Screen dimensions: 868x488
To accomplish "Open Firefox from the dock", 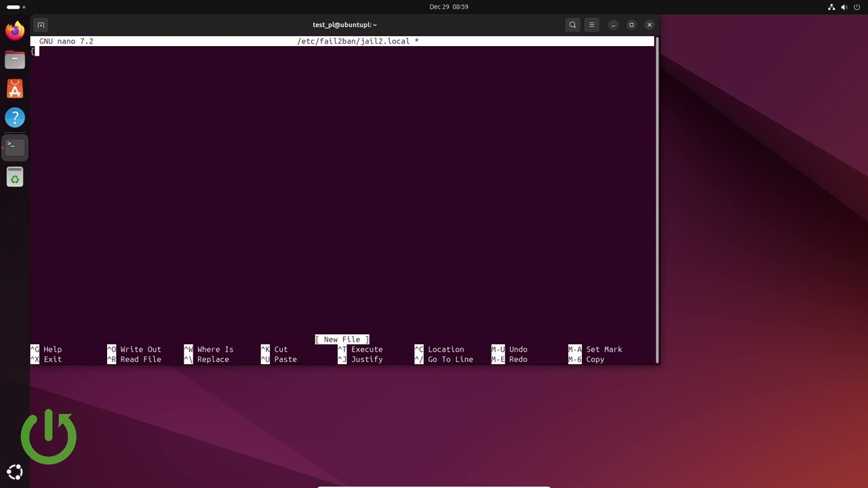I will point(15,30).
